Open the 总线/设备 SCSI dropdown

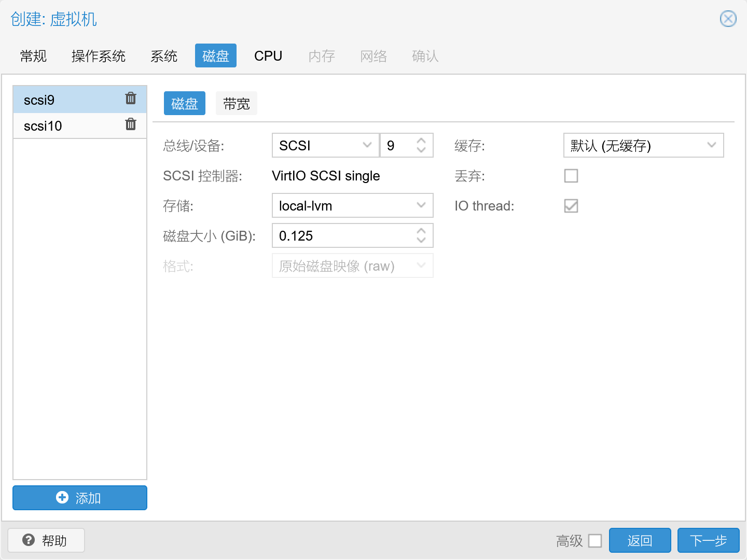point(325,146)
